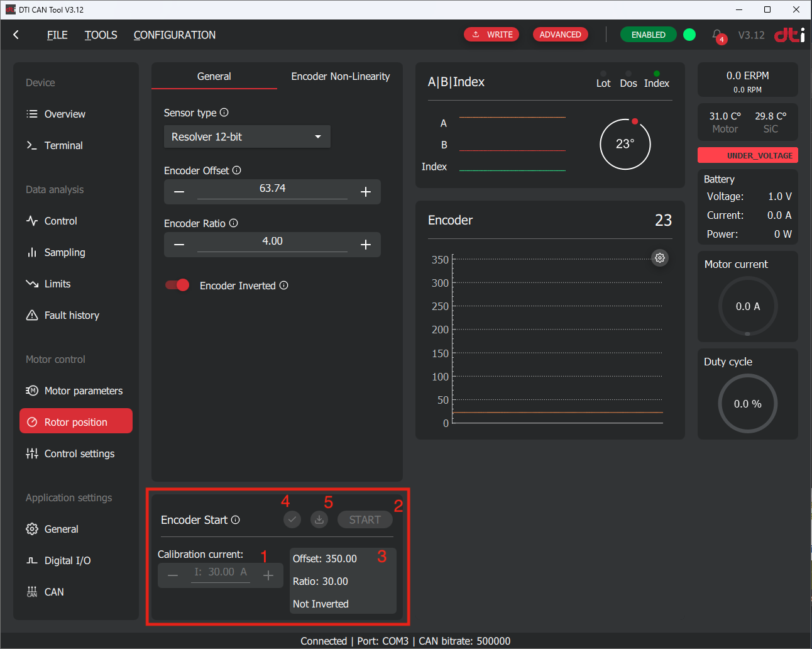Click the 'Not Inverted' result text
This screenshot has width=812, height=649.
pyautogui.click(x=321, y=604)
